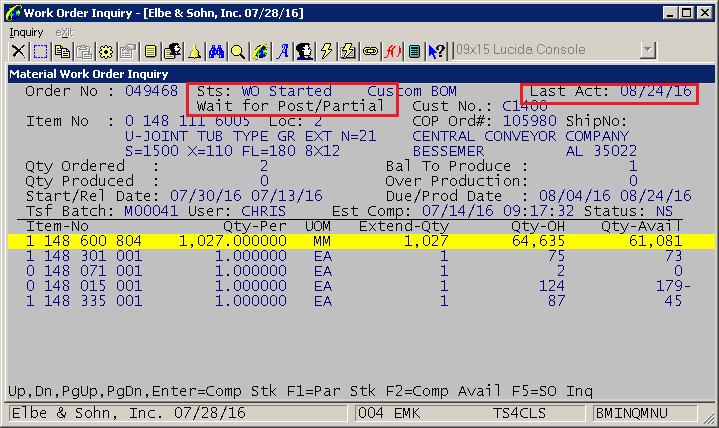Click the yellow notepad icon
719x428 pixels.
[x=150, y=51]
